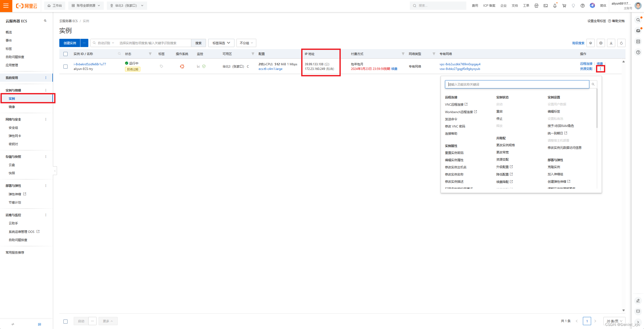Screen dimensions: 644x329
Task: Toggle the select-all checkbox in table header
Action: point(65,54)
